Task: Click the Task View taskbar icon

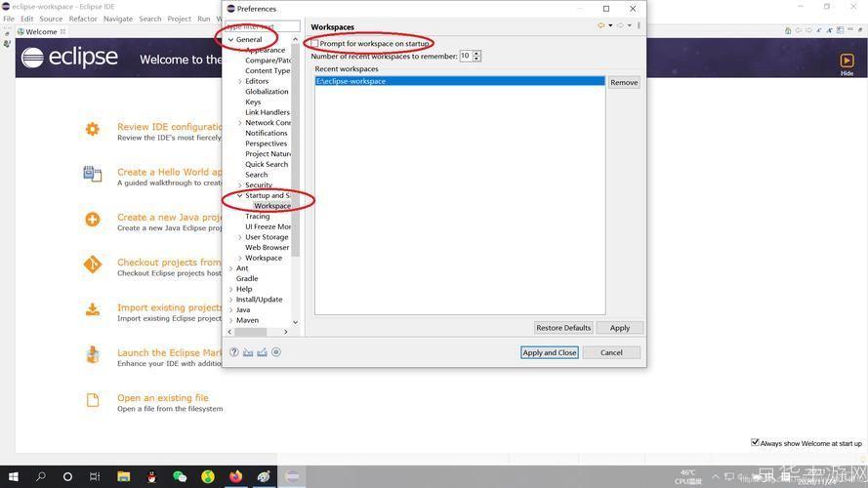Action: click(x=95, y=476)
